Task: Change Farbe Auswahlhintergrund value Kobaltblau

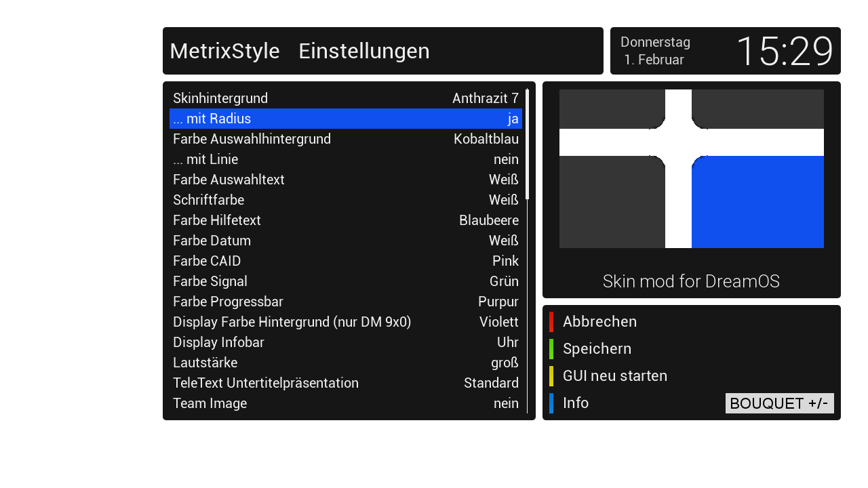Action: point(486,139)
